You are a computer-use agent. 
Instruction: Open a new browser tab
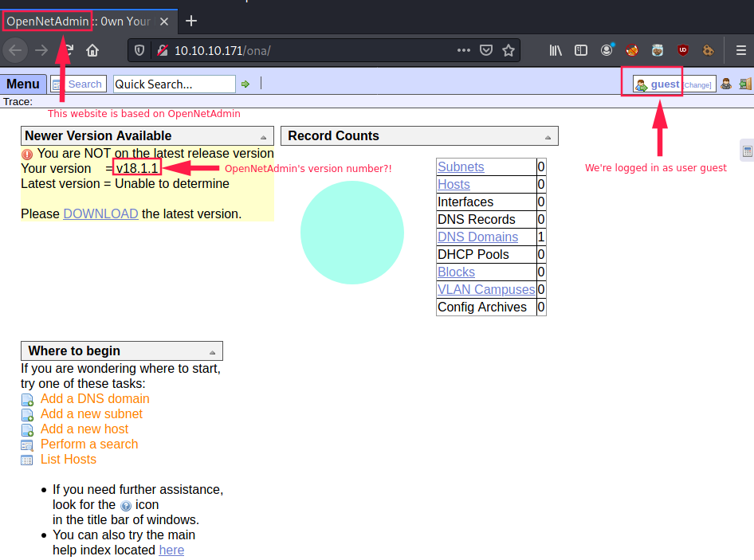coord(191,21)
